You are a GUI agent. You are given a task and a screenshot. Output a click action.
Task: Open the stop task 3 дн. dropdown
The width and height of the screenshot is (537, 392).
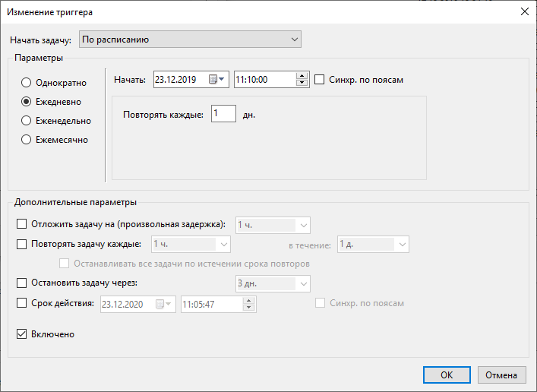point(273,283)
